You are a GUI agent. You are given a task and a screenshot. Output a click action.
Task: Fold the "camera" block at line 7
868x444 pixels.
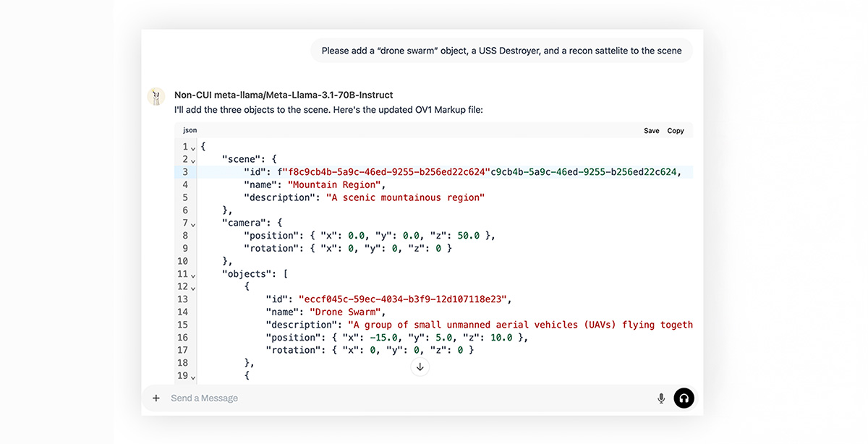[192, 223]
